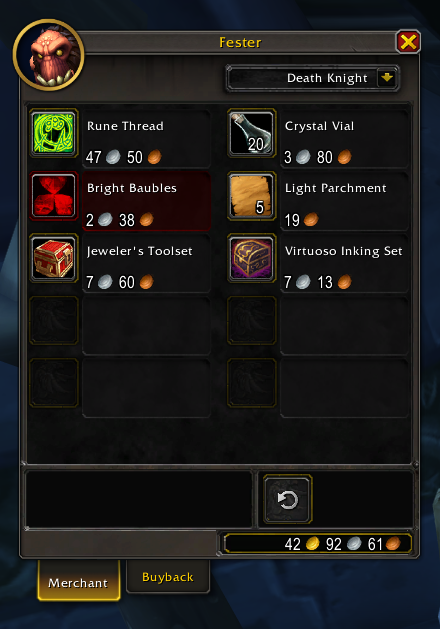
Task: Click the Light Parchment scroll icon
Action: click(x=251, y=196)
